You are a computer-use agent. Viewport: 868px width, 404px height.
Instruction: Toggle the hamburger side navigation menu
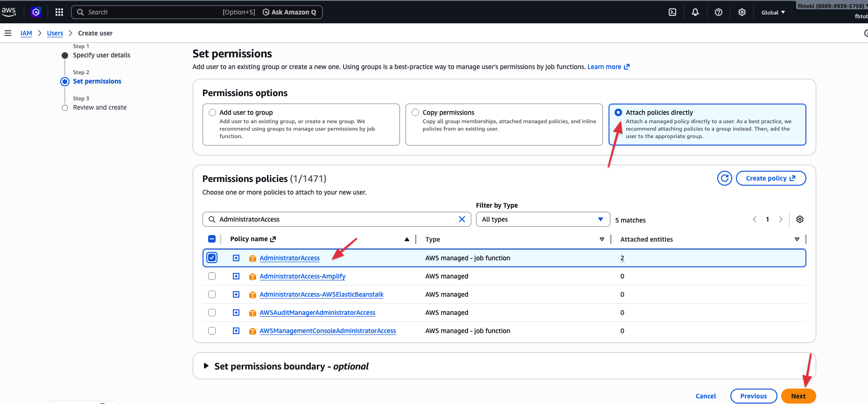(x=8, y=33)
